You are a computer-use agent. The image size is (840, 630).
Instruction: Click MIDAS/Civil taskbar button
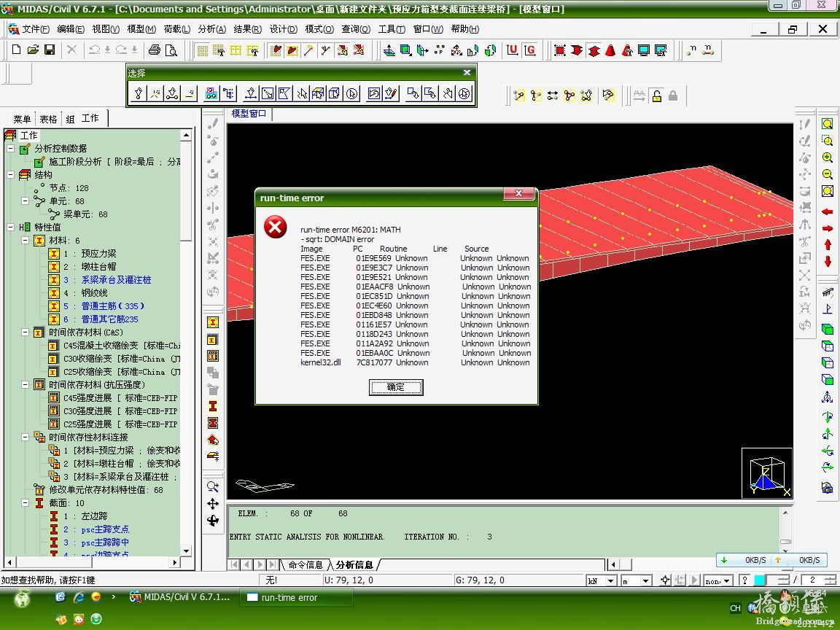(x=179, y=596)
